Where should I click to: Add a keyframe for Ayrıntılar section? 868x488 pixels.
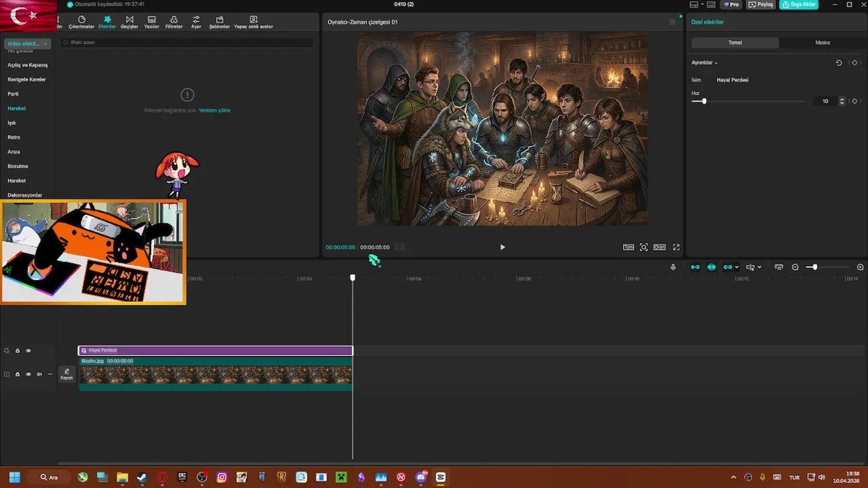pyautogui.click(x=854, y=63)
